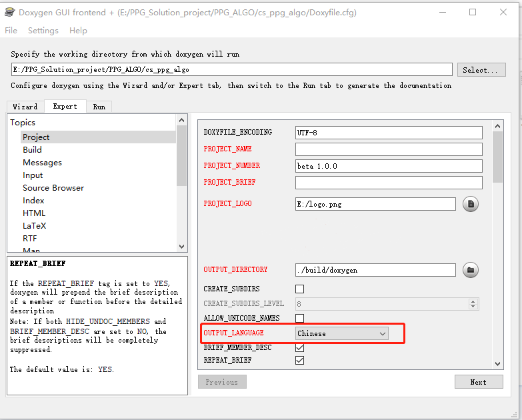
Task: Click the Topics header
Action: pos(23,123)
